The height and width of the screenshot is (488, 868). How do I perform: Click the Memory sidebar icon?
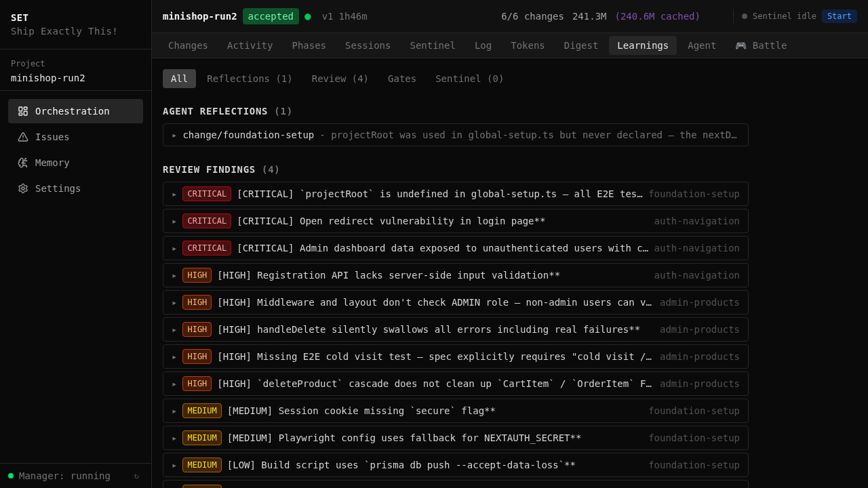tap(21, 162)
